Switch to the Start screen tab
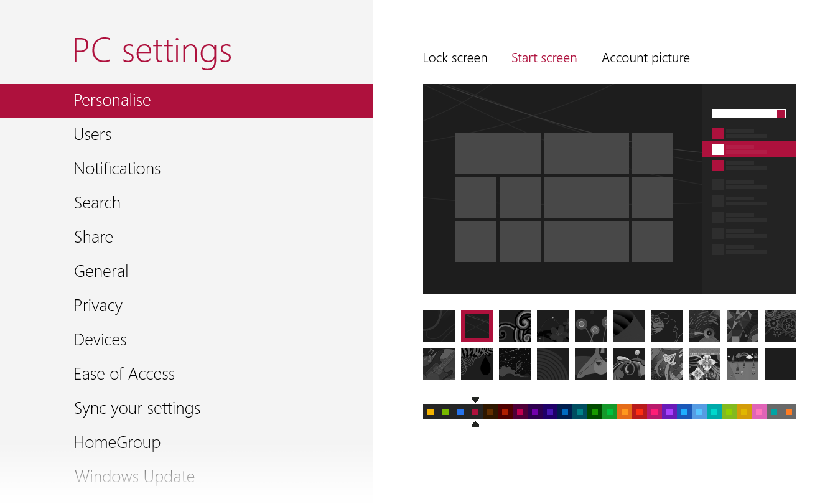Image resolution: width=825 pixels, height=504 pixels. 544,58
